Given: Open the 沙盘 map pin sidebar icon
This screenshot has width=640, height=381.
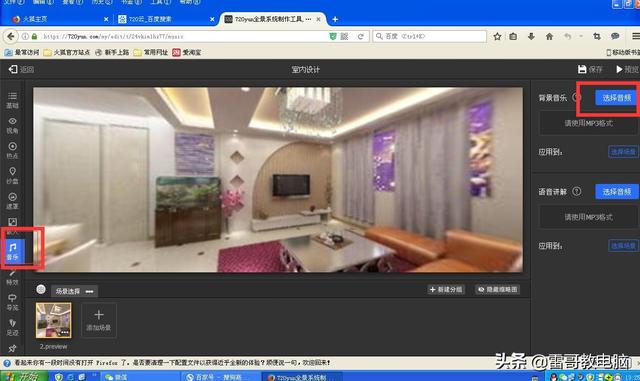Looking at the screenshot, I should 12,175.
